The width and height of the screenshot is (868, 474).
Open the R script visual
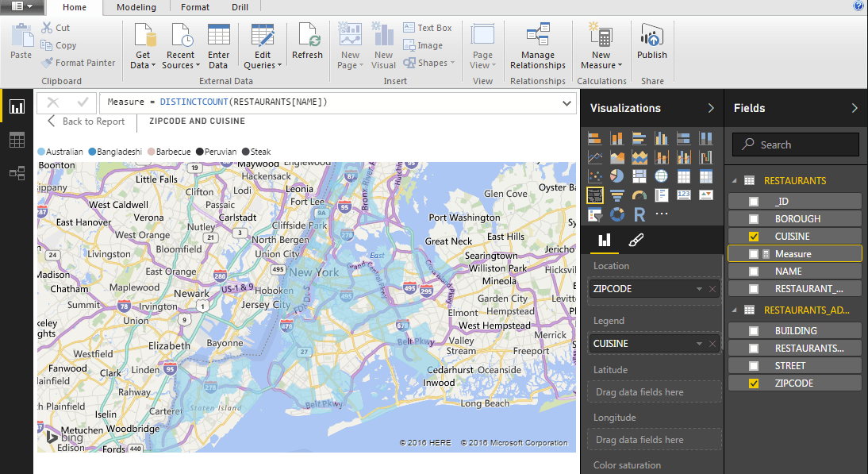click(639, 214)
